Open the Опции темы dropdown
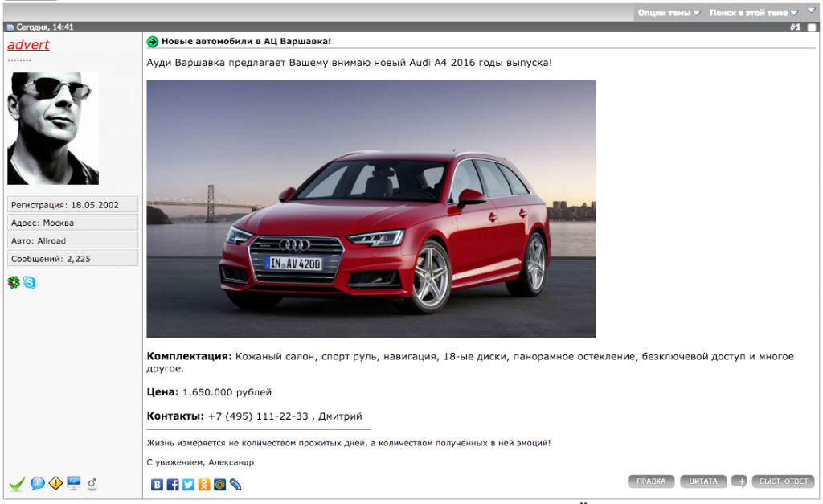Image resolution: width=823 pixels, height=504 pixels. click(669, 13)
